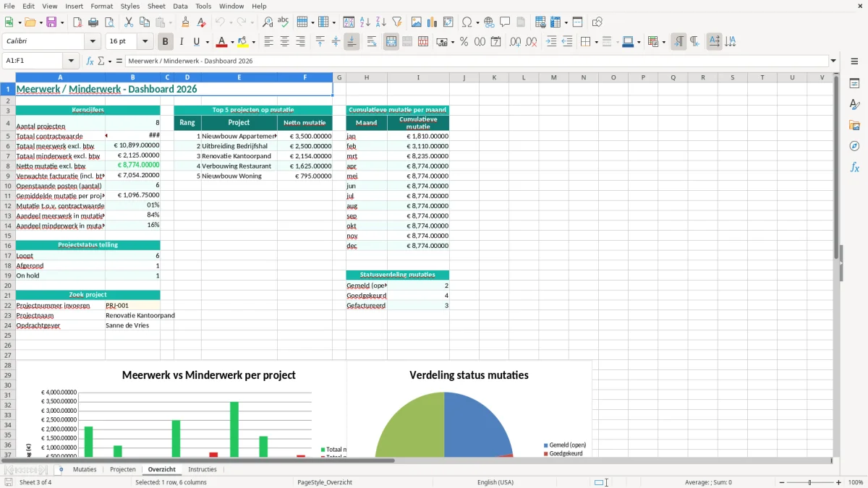Toggle Center Horizontally alignment
868x488 pixels.
click(x=284, y=42)
